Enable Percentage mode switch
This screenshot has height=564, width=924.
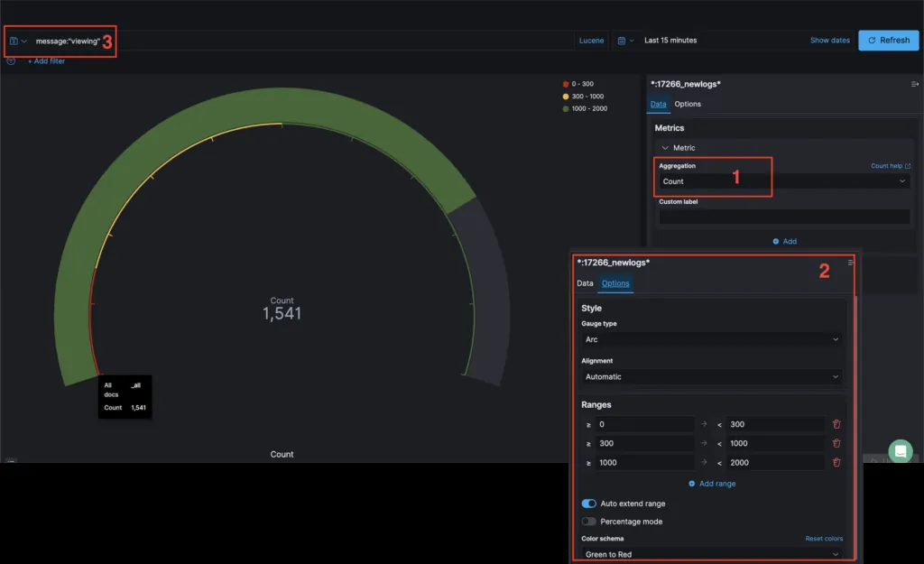pos(588,522)
